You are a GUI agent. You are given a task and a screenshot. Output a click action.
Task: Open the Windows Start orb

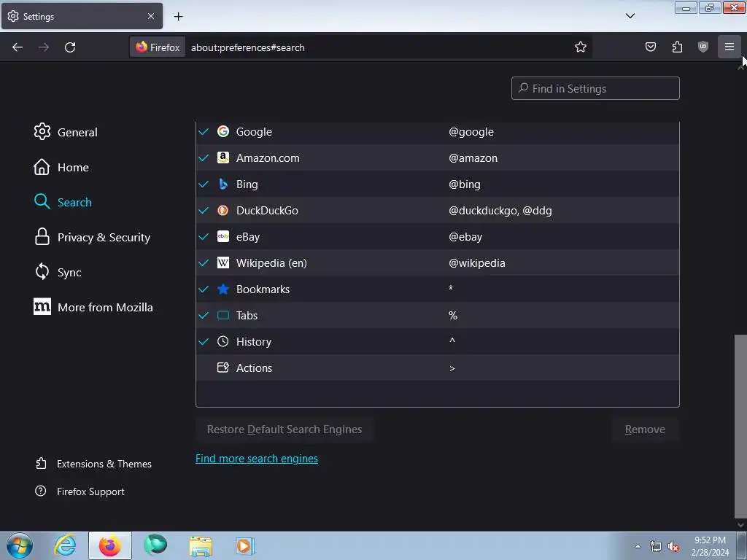pos(20,545)
